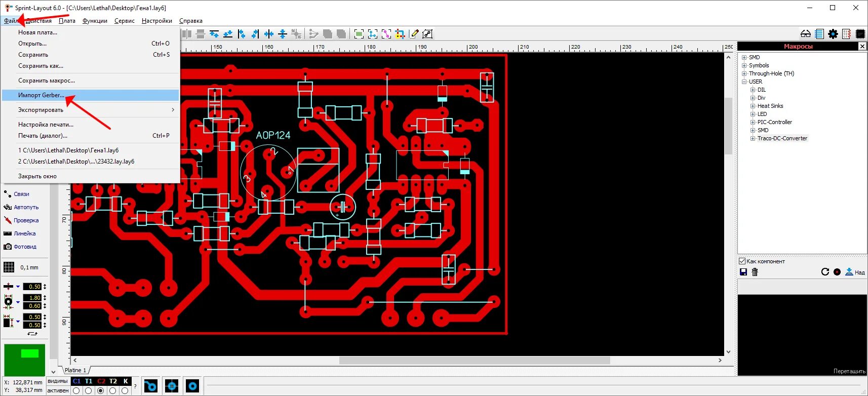Activate layer T1 radio button
Viewport: 868px width, 396px height.
(89, 390)
